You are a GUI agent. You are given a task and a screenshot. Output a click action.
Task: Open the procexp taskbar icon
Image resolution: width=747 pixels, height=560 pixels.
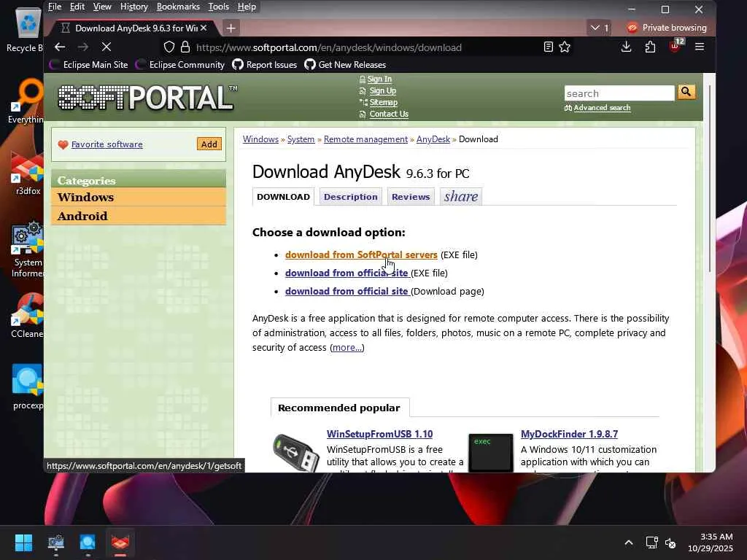click(88, 542)
